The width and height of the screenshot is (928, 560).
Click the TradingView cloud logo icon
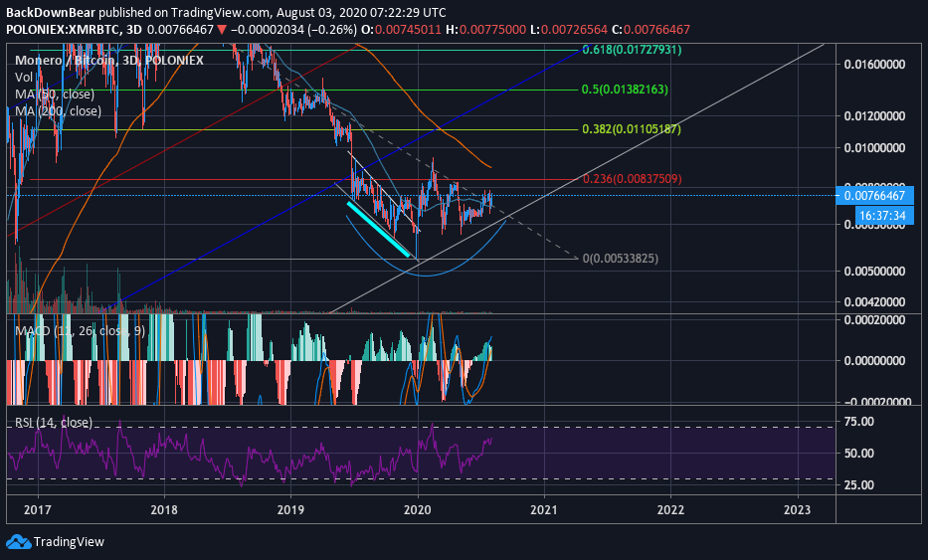point(18,541)
